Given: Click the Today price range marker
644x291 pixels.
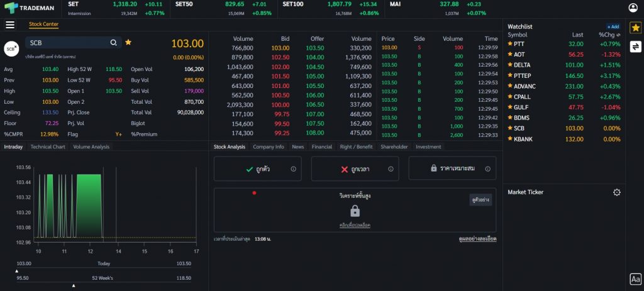Looking at the screenshot, I should pyautogui.click(x=17, y=271).
